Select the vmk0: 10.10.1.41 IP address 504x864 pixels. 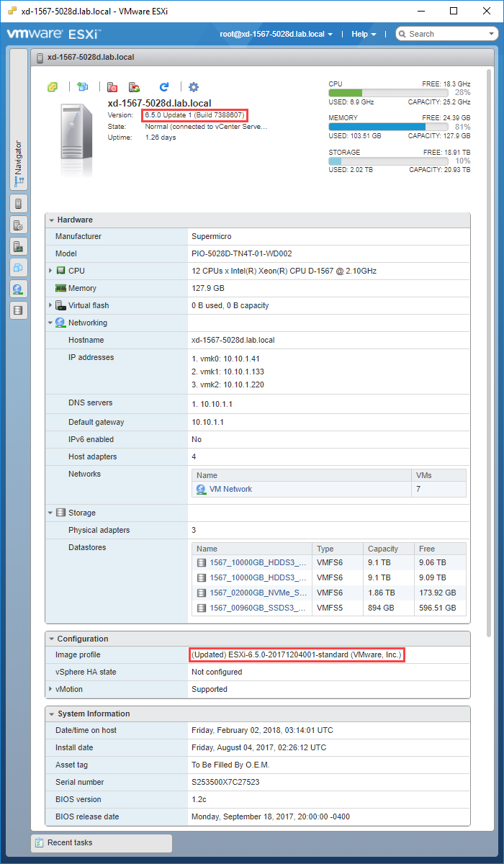[x=225, y=358]
